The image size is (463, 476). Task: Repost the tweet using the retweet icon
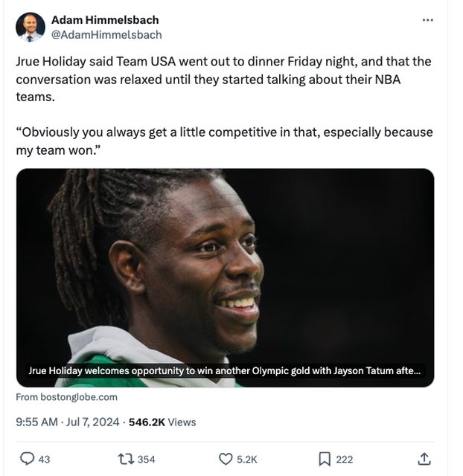coord(125,459)
